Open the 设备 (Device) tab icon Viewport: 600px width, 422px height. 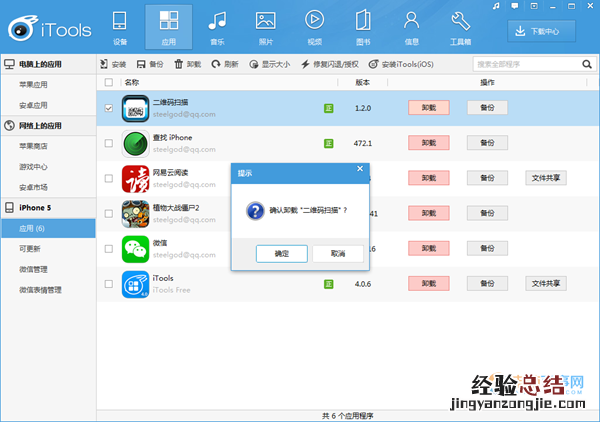click(120, 27)
